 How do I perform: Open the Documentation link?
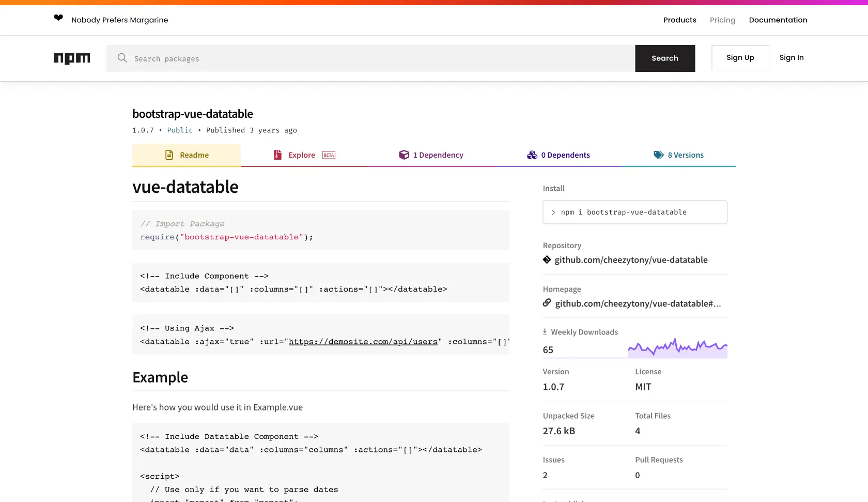coord(778,20)
